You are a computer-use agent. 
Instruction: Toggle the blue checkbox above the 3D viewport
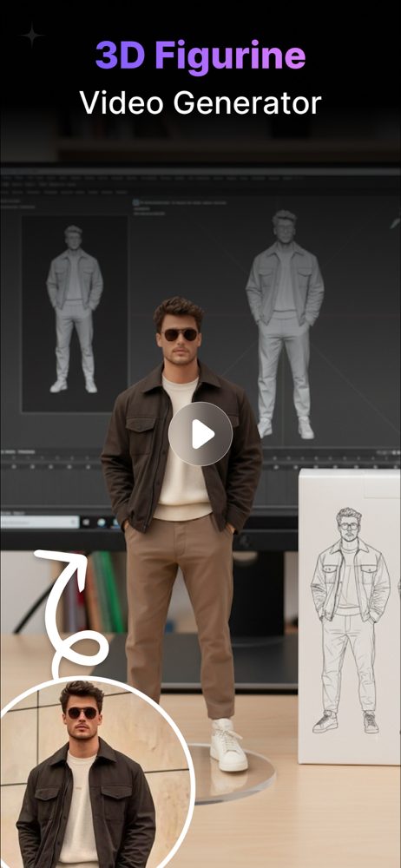(136, 202)
